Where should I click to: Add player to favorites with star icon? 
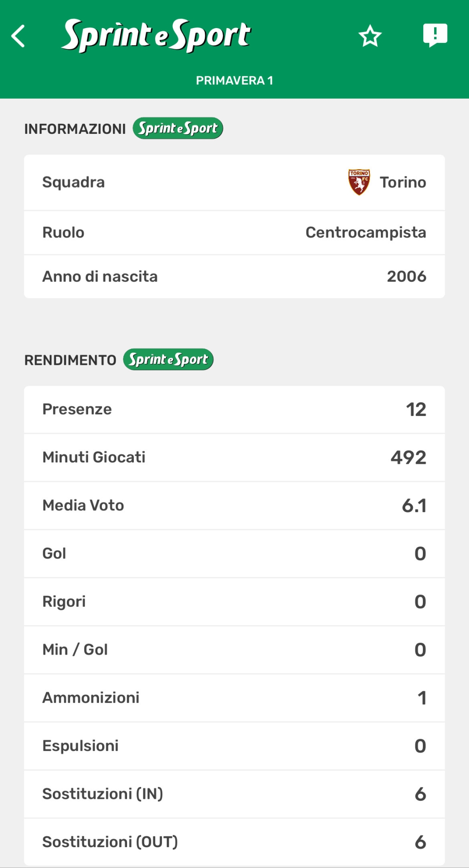point(370,36)
